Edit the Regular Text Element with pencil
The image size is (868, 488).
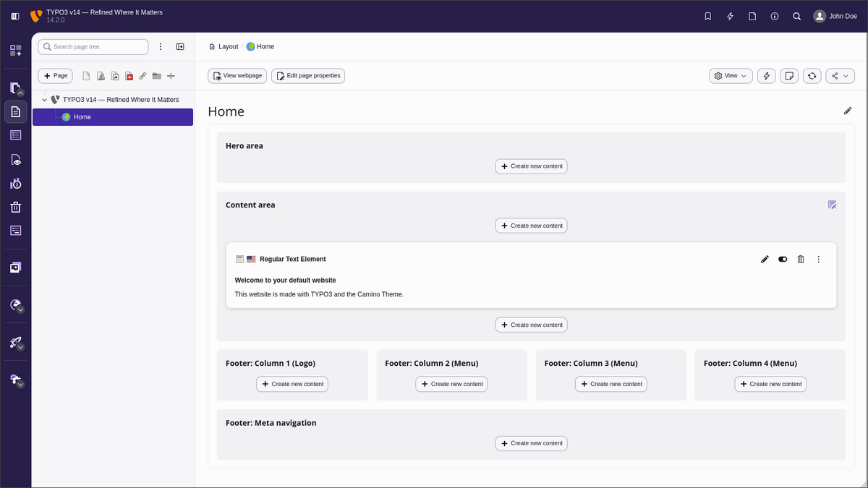pos(765,260)
